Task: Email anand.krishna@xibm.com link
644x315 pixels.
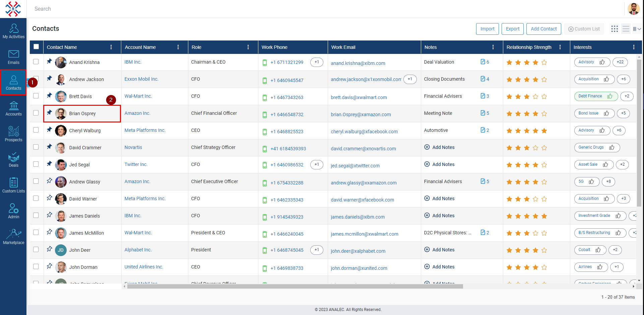Action: click(x=358, y=63)
